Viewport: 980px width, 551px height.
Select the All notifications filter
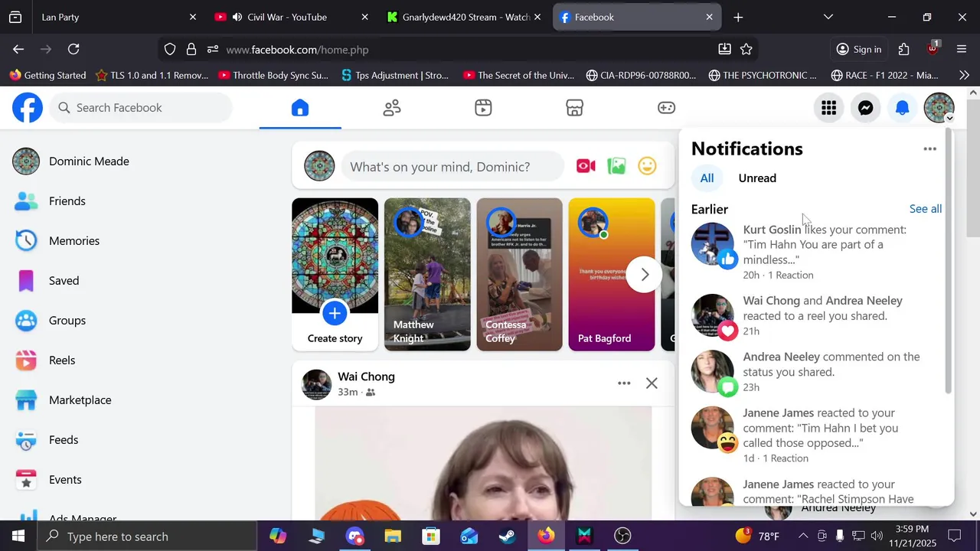point(707,178)
